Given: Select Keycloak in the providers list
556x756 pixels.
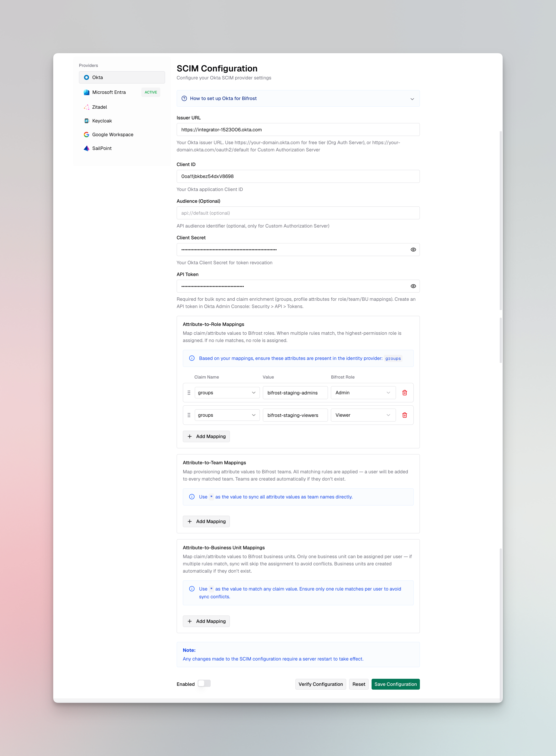Looking at the screenshot, I should [x=122, y=121].
